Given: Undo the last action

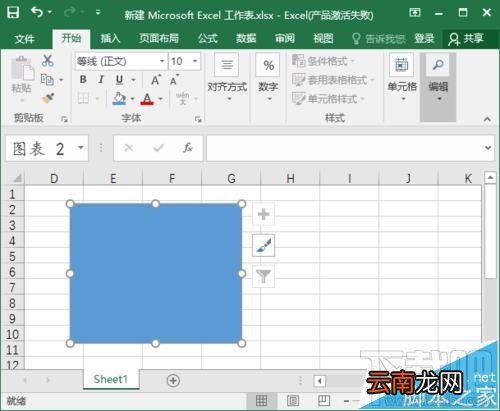Looking at the screenshot, I should 37,12.
